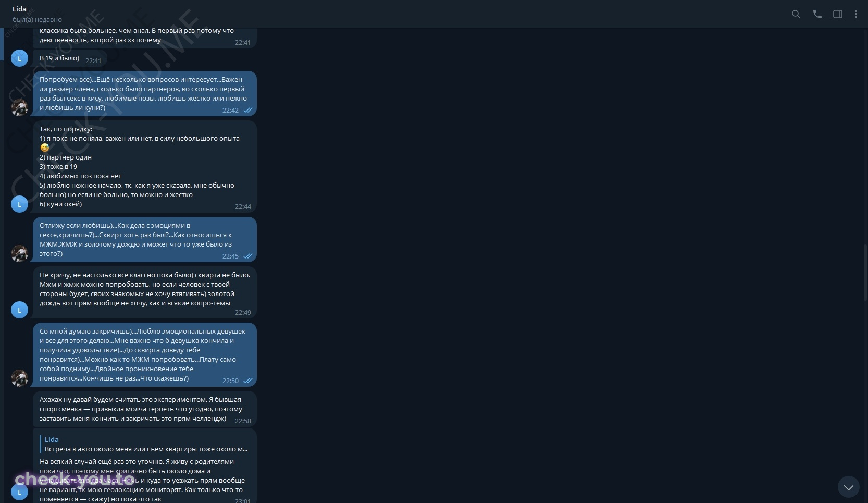The height and width of the screenshot is (503, 868).
Task: Click the 22:49 timestamp
Action: [243, 313]
